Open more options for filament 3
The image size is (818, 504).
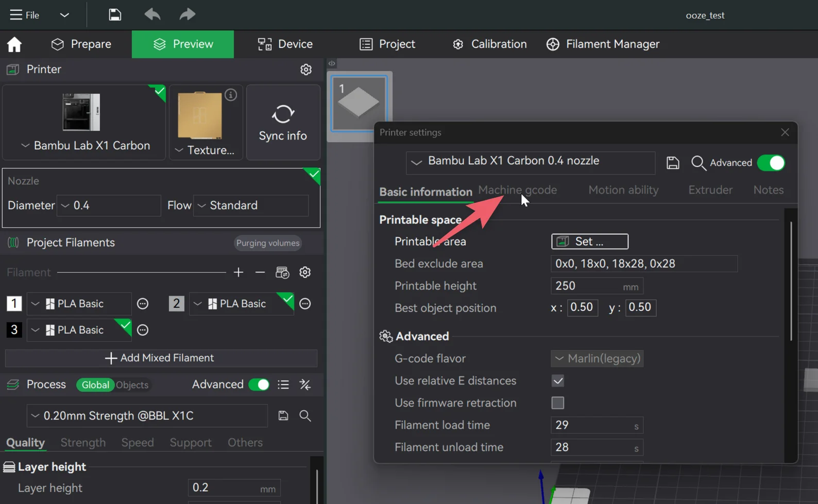(x=143, y=330)
